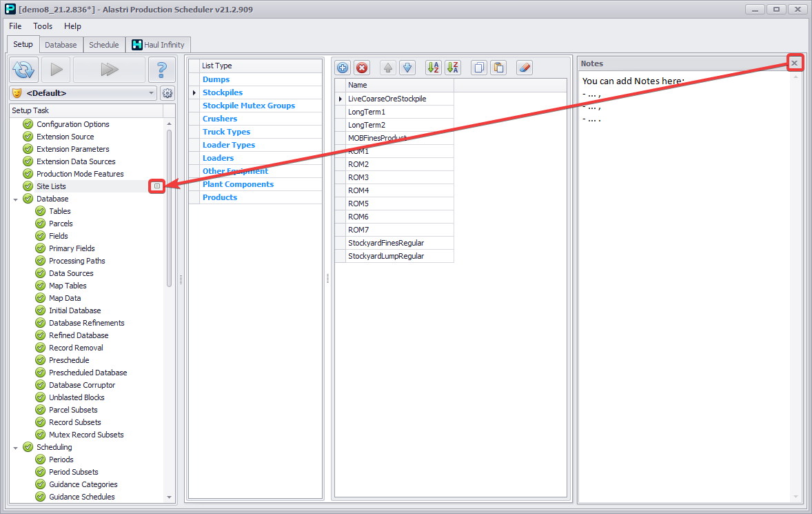Select the ROM3 row

click(399, 177)
